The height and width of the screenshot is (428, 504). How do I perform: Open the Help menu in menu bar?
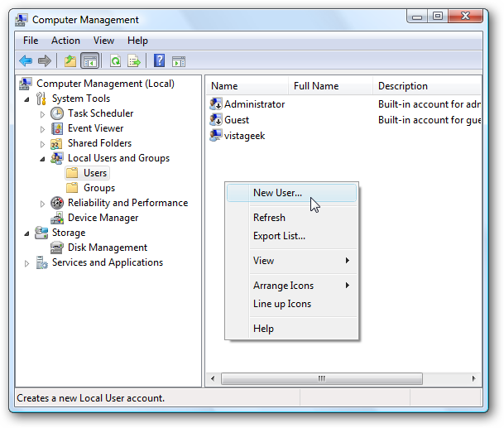click(x=138, y=41)
